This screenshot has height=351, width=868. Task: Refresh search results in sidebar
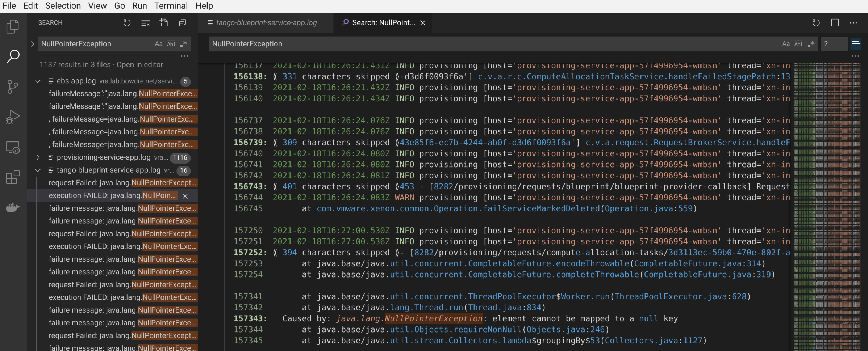pyautogui.click(x=127, y=23)
